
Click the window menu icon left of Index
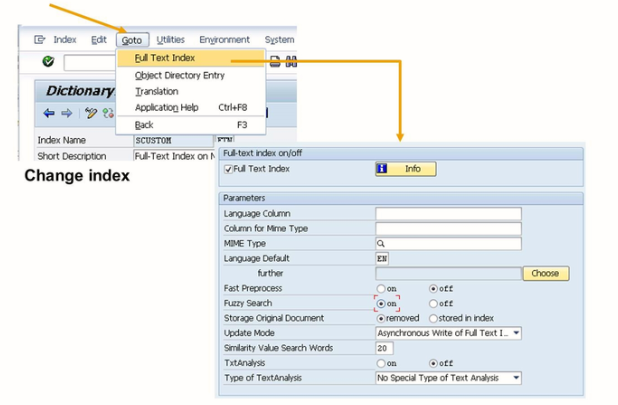tap(40, 40)
